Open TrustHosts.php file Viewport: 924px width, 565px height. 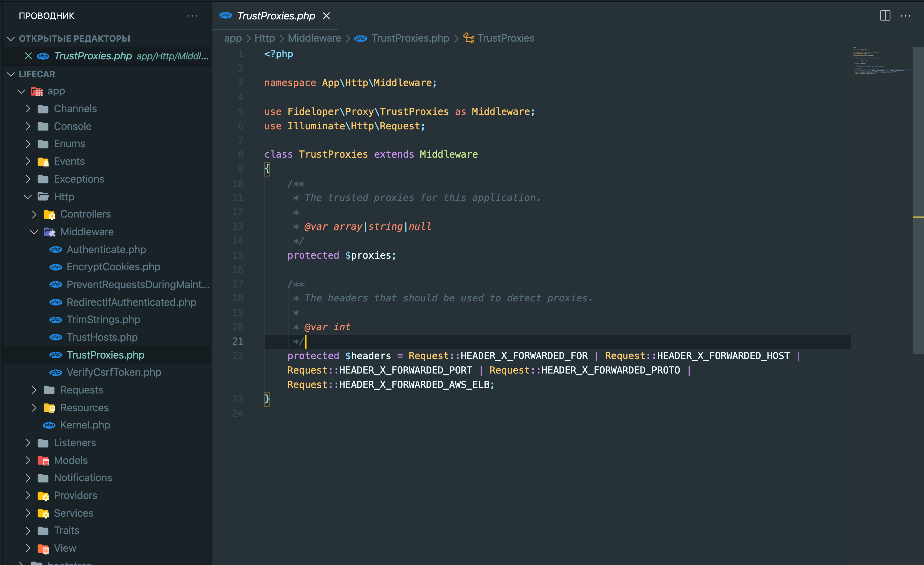pyautogui.click(x=102, y=337)
